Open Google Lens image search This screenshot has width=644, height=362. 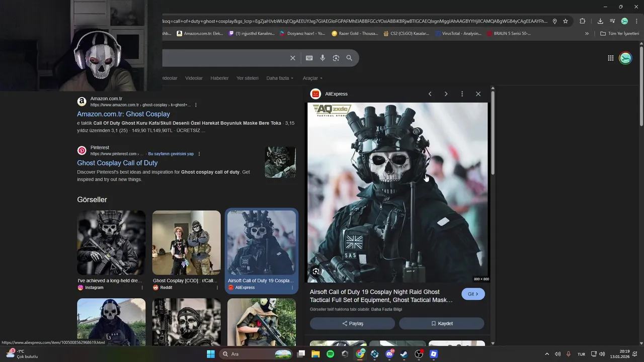[336, 58]
